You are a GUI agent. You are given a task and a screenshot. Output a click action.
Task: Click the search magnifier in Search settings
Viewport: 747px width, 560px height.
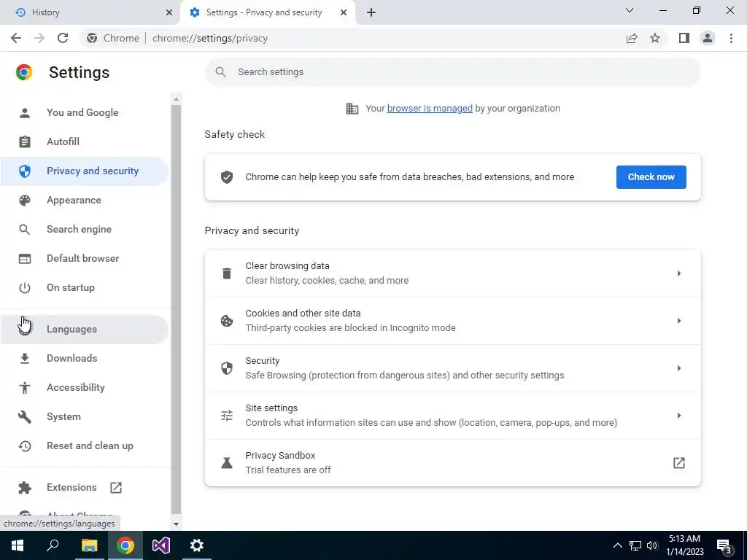(x=220, y=72)
